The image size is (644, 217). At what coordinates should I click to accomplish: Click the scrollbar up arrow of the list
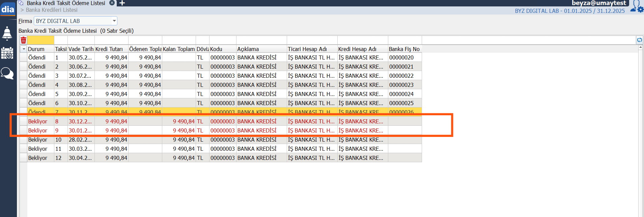click(640, 48)
